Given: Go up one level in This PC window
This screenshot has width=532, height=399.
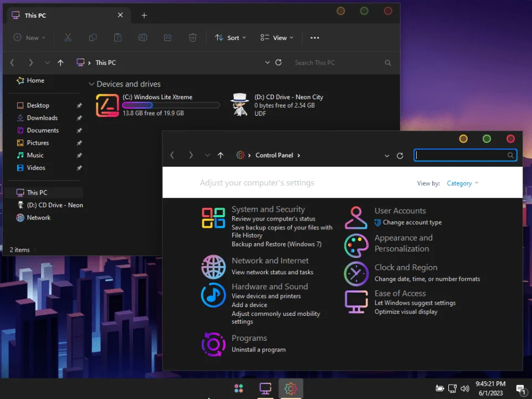Looking at the screenshot, I should pyautogui.click(x=60, y=63).
